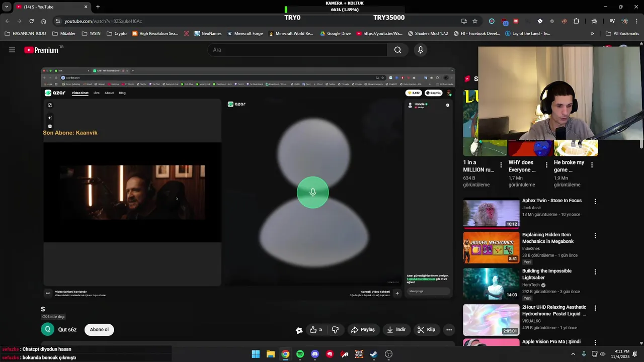Open Steam from the taskbar
This screenshot has width=644, height=362.
pyautogui.click(x=374, y=354)
